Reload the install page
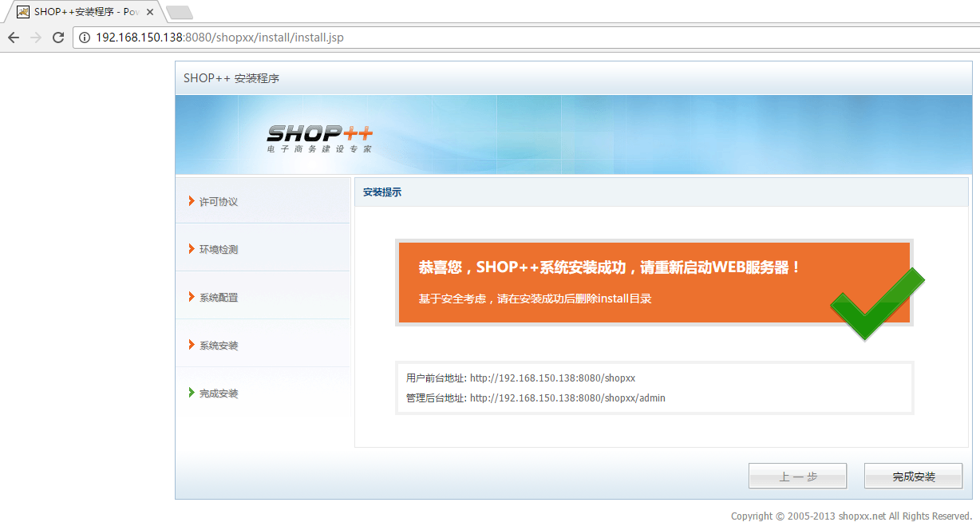This screenshot has height=526, width=980. point(58,38)
